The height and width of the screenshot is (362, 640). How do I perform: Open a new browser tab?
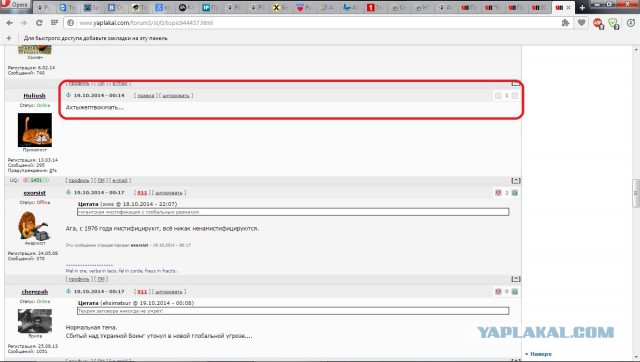coord(582,7)
